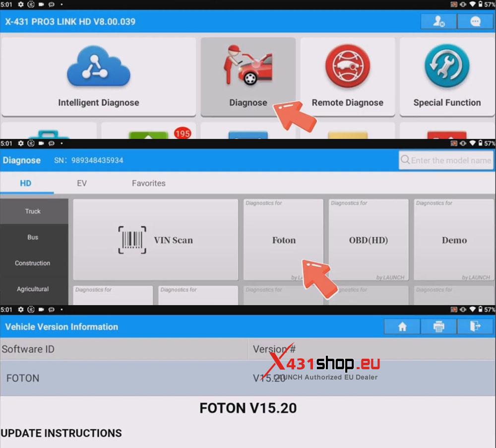This screenshot has width=496, height=448.
Task: Click the search magnifier icon
Action: (405, 160)
